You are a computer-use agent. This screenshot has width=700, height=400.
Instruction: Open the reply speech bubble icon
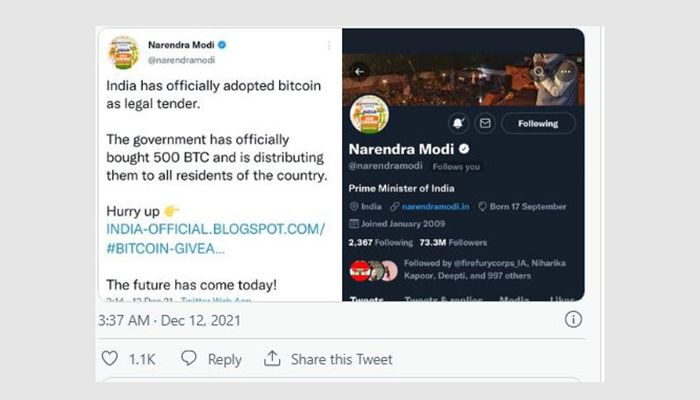tap(188, 358)
